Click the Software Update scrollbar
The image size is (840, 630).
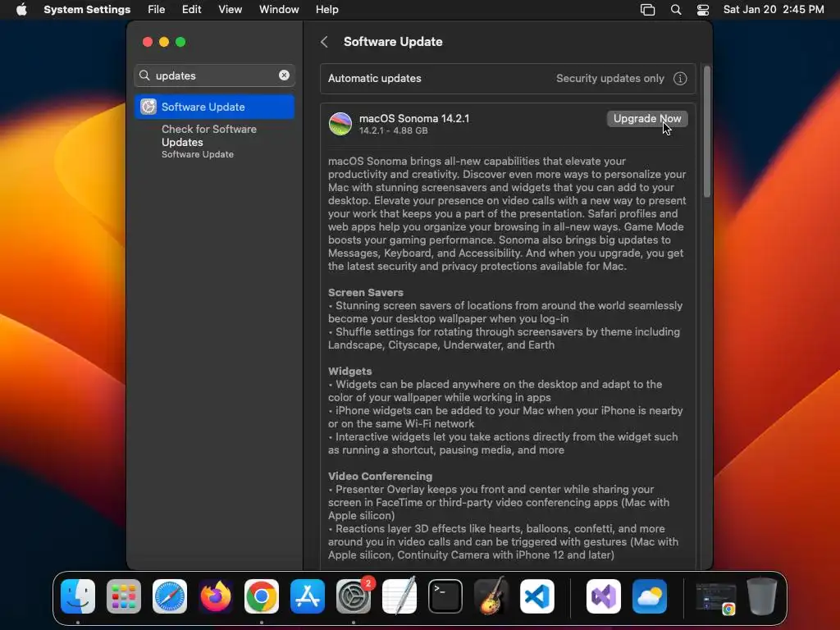click(706, 132)
